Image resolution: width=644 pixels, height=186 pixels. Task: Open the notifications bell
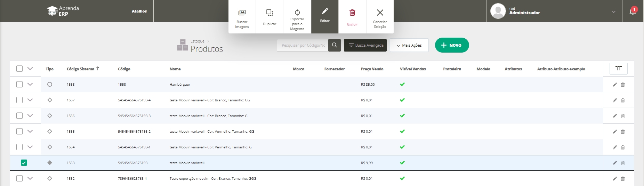pos(633,11)
